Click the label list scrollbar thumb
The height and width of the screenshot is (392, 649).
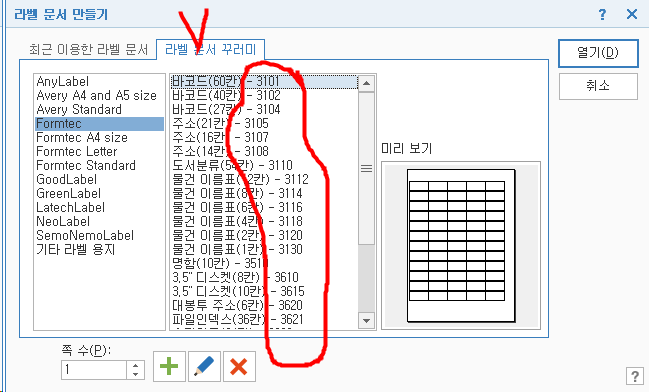click(x=366, y=168)
